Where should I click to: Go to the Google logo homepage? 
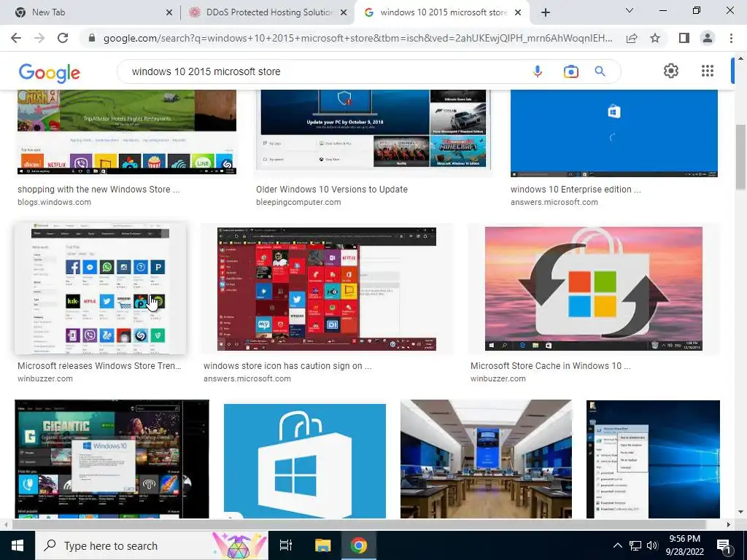49,73
